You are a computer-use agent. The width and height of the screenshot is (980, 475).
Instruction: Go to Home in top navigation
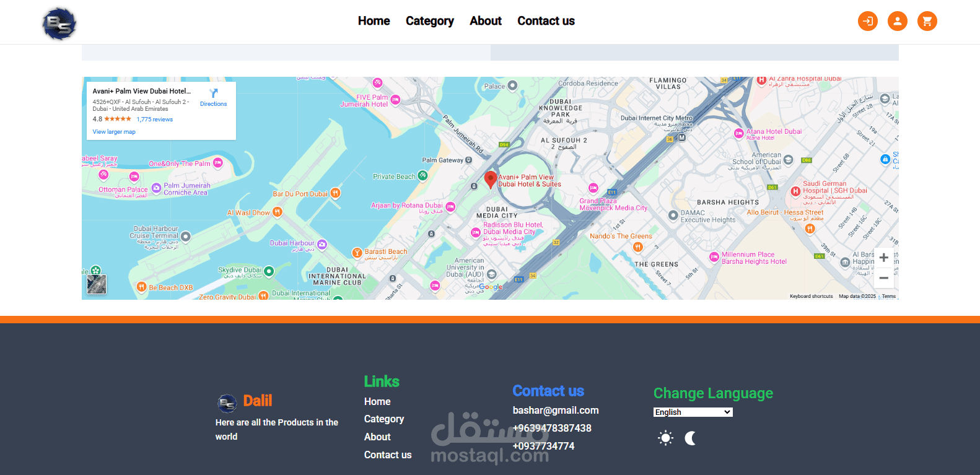374,21
